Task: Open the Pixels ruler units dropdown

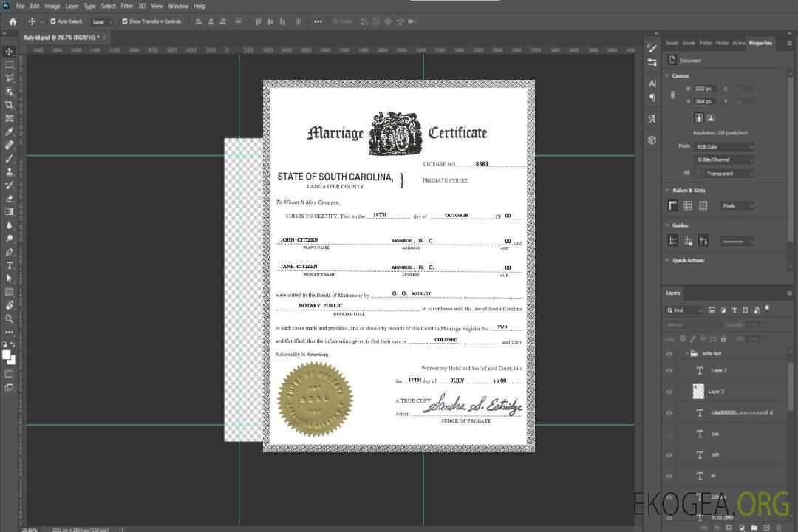Action: 737,205
